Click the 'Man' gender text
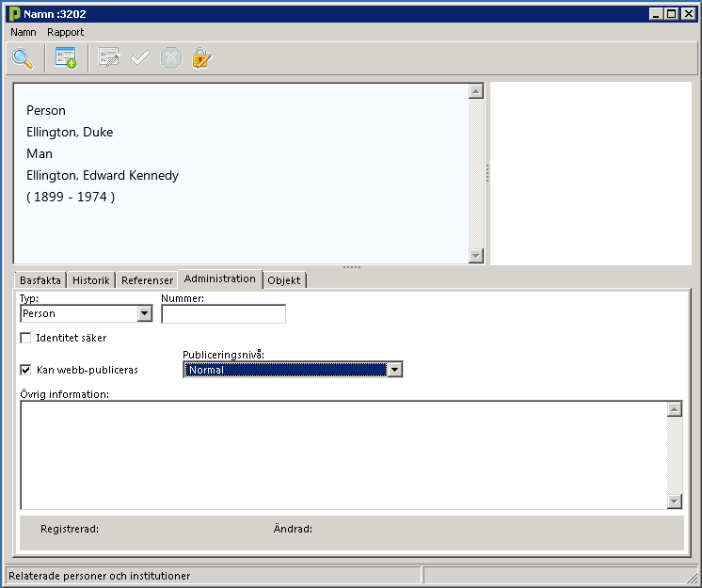This screenshot has width=702, height=588. [40, 154]
